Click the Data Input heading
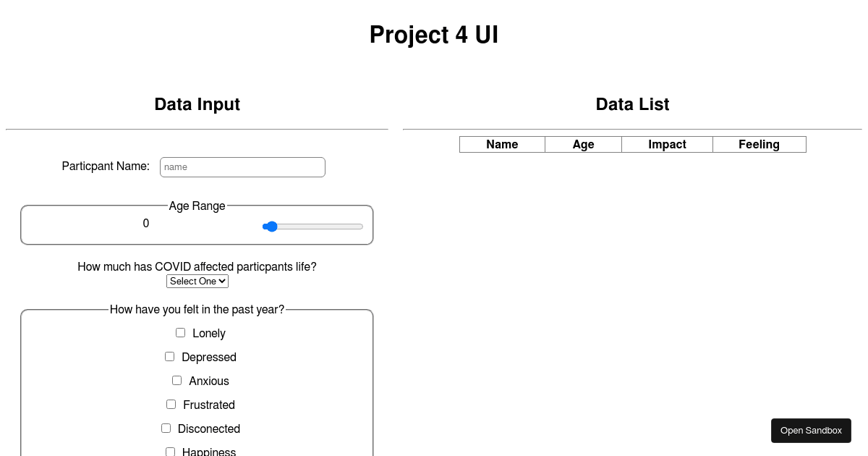 [x=197, y=104]
